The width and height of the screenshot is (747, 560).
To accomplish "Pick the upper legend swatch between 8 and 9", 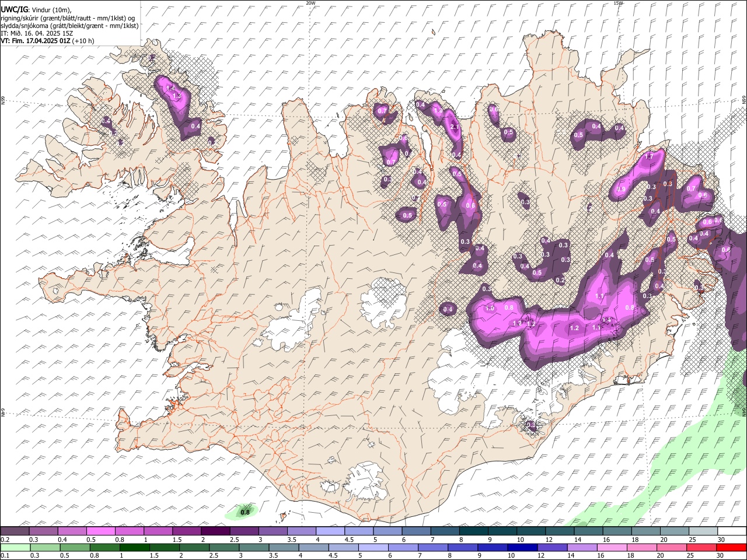I will coord(474,531).
